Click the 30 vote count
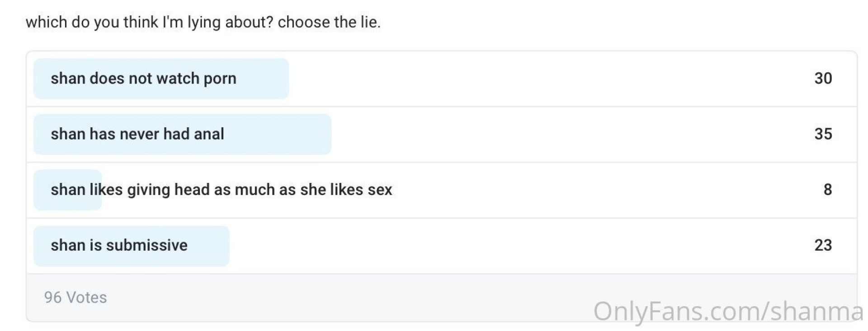Screen dimensions: 868x331 tap(823, 79)
